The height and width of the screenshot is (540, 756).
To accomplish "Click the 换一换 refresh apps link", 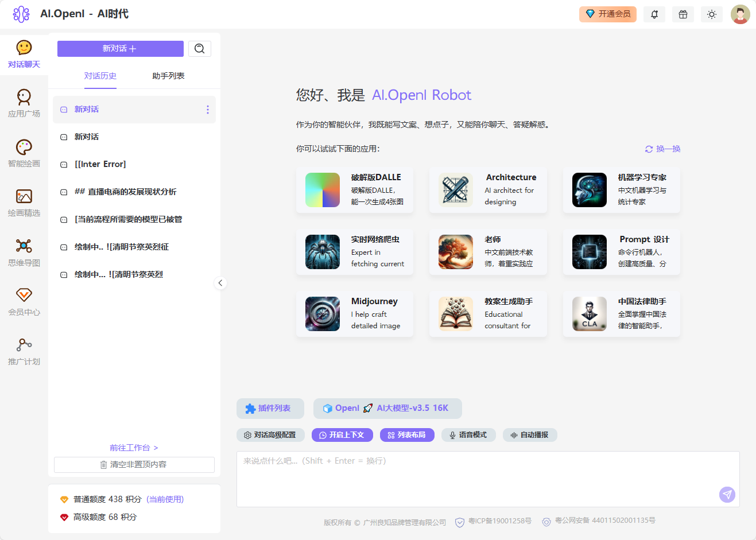I will point(663,149).
